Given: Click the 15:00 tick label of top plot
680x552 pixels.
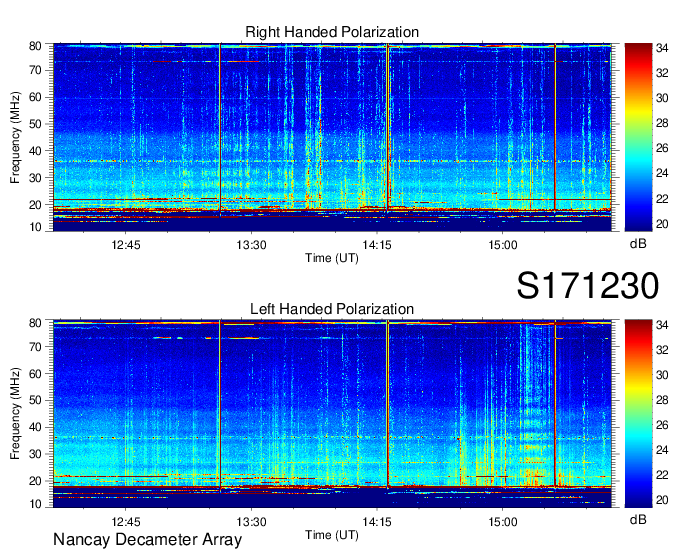Looking at the screenshot, I should click(503, 245).
